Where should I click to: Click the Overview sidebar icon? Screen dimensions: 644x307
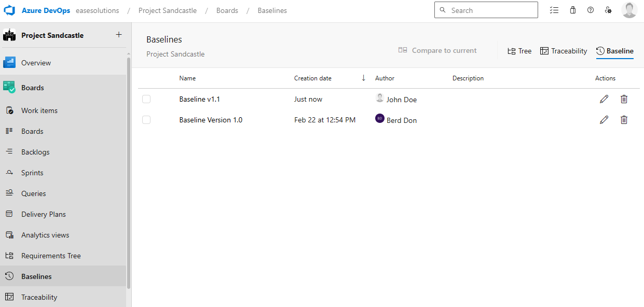(9, 63)
